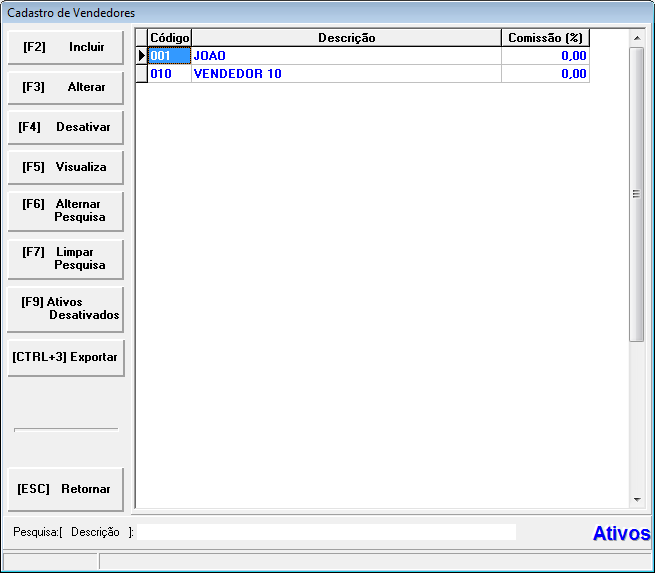Click the Pesquisa Descrição search field
The image size is (655, 573).
pos(326,532)
